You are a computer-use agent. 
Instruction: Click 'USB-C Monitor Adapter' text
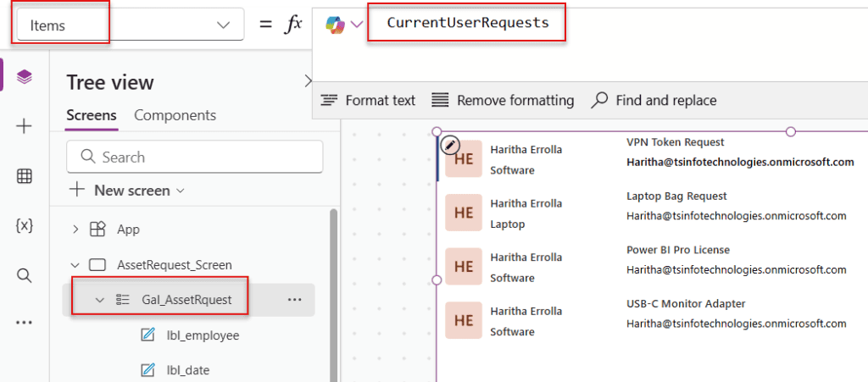(x=686, y=303)
